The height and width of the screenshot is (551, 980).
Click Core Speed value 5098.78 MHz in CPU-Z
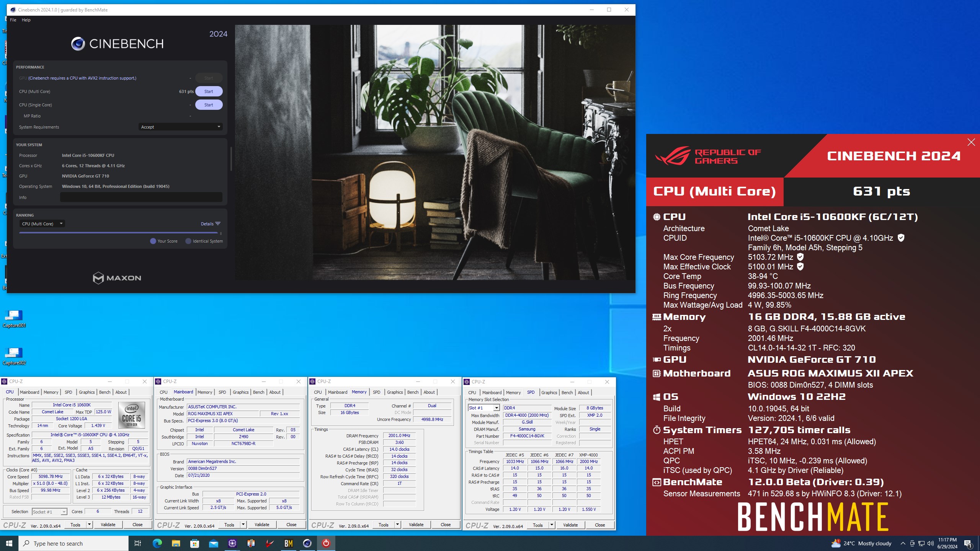[51, 476]
